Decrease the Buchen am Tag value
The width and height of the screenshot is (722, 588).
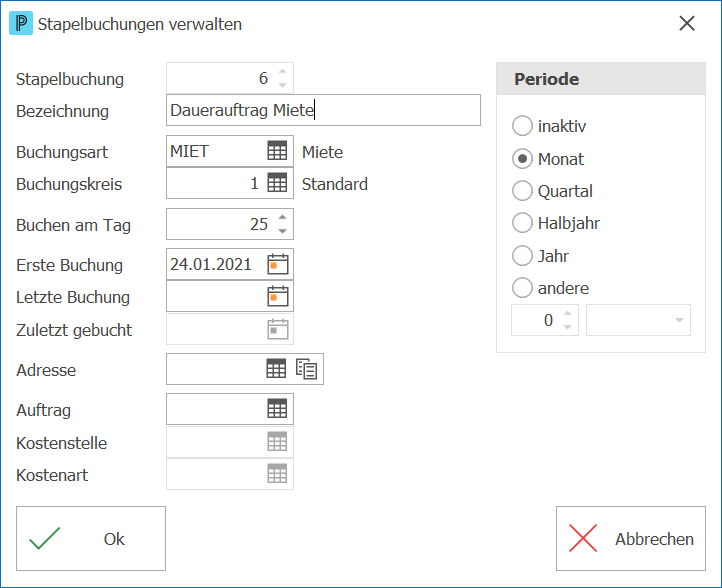pos(283,231)
